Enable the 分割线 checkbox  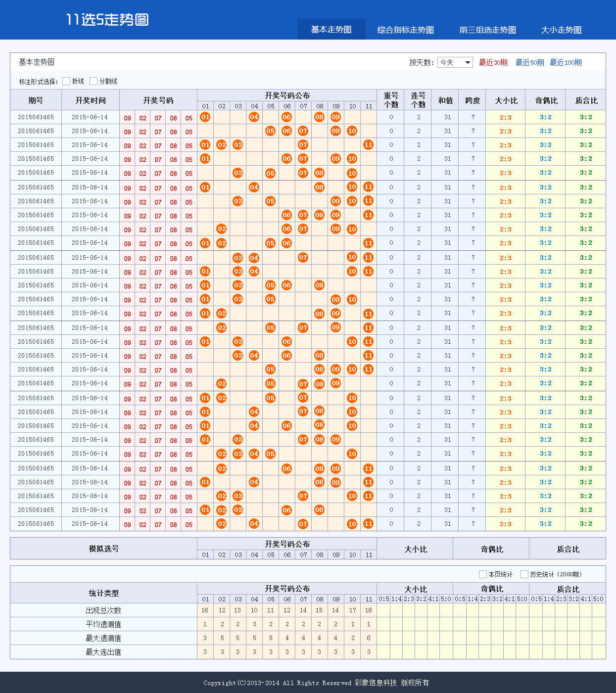tap(94, 81)
